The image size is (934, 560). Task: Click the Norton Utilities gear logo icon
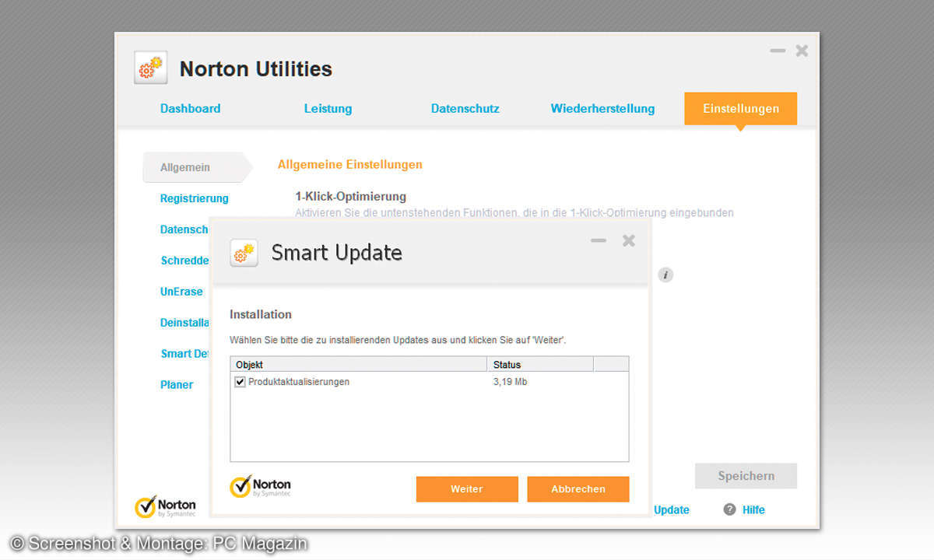[150, 68]
